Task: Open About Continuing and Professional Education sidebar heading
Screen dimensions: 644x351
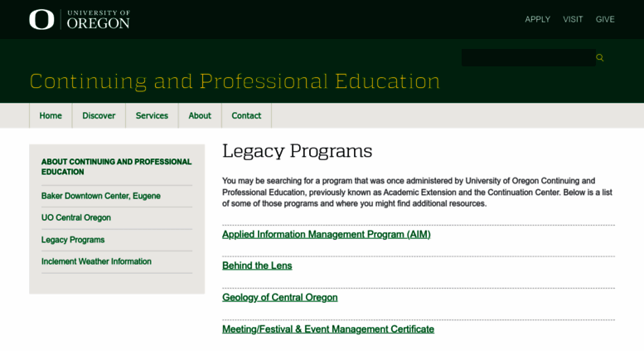Action: click(x=116, y=167)
